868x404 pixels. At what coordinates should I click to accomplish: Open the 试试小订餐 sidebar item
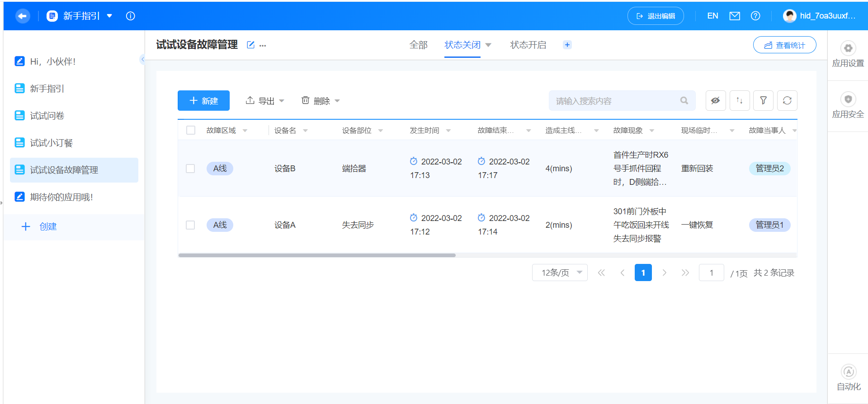point(74,143)
